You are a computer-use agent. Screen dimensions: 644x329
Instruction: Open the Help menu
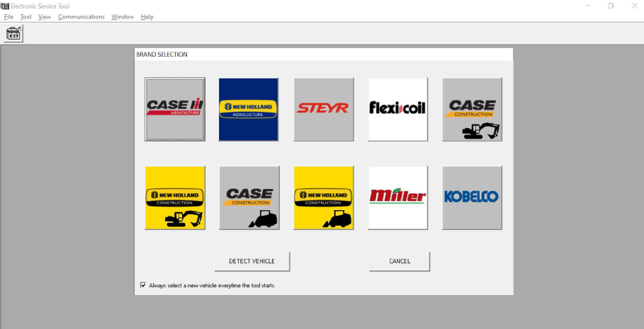tap(147, 17)
